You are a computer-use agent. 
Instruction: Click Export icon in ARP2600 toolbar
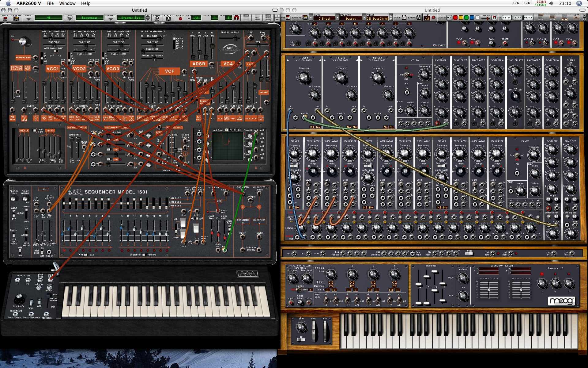[x=168, y=19]
